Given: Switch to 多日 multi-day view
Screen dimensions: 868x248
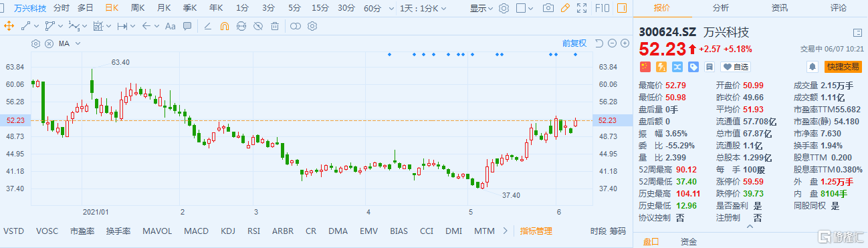Looking at the screenshot, I should (85, 8).
